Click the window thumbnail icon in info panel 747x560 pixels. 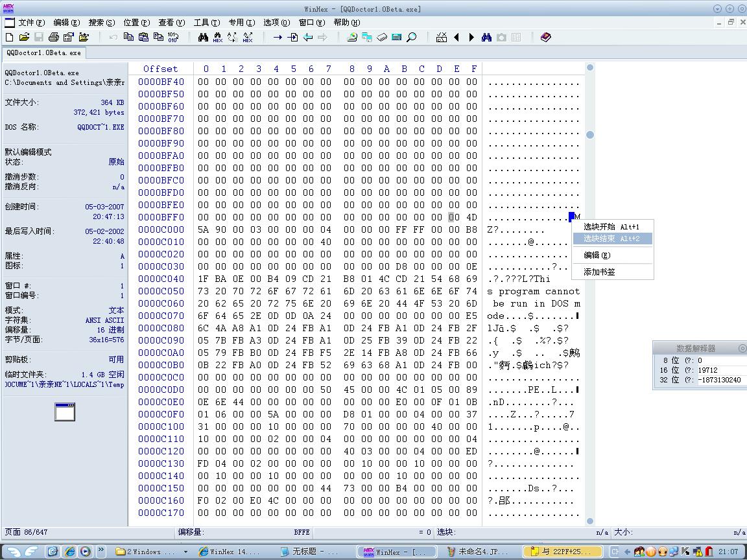pyautogui.click(x=65, y=412)
